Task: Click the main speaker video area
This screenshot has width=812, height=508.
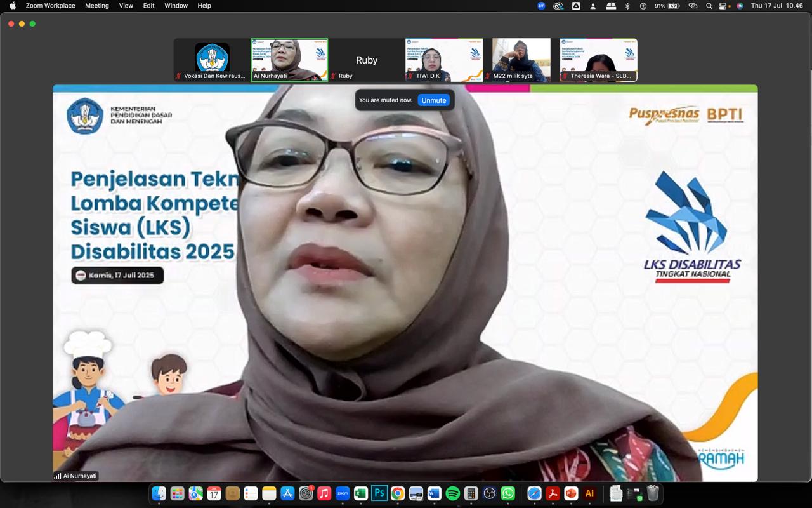Action: [405, 283]
